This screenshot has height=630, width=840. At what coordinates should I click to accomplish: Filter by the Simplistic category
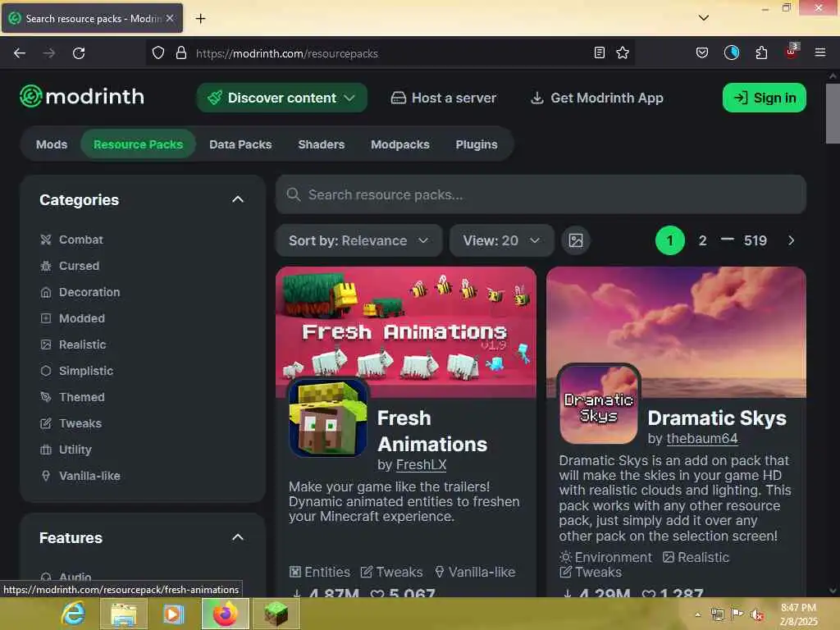point(76,371)
